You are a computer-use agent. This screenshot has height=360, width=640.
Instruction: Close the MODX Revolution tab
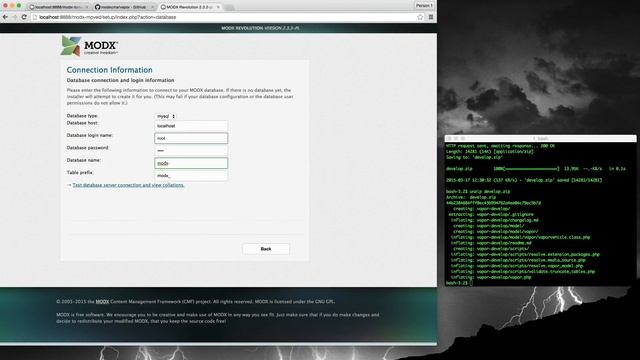click(x=218, y=7)
